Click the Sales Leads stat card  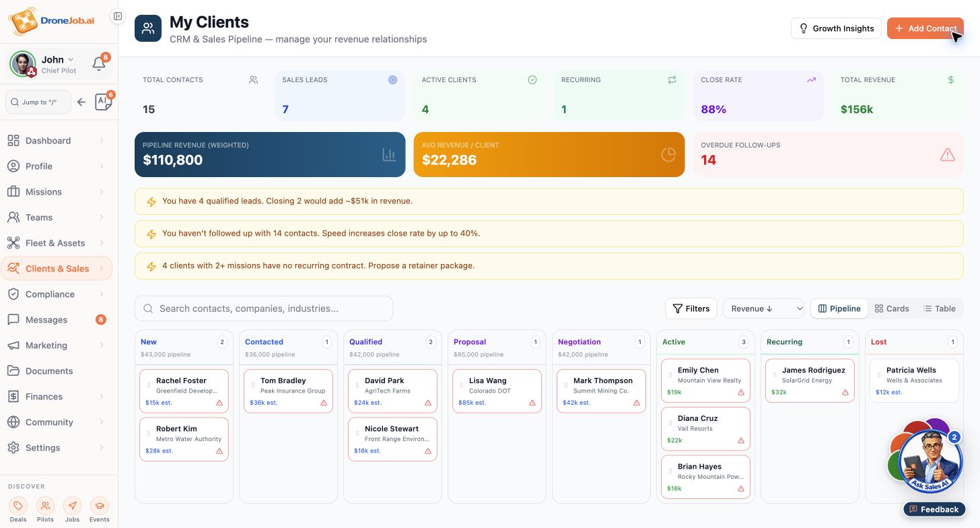pyautogui.click(x=340, y=96)
